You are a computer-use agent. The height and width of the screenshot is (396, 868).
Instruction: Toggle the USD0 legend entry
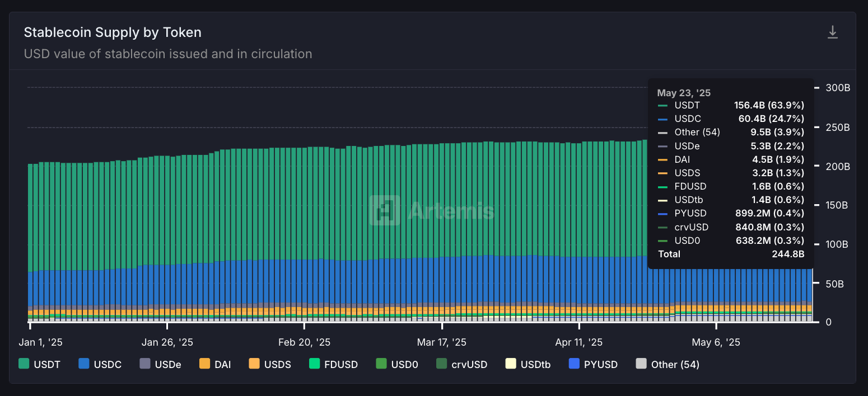[397, 364]
